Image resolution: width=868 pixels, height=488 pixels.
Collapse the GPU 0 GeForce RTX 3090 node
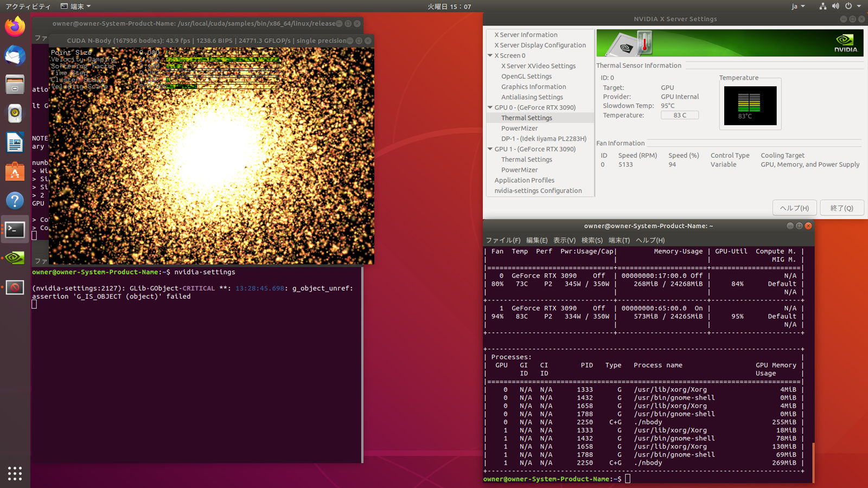(490, 107)
